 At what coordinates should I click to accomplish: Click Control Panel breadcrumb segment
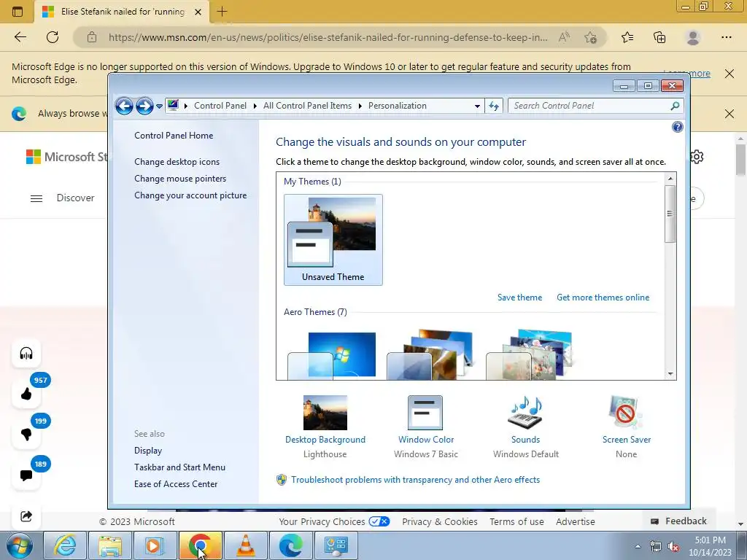220,106
